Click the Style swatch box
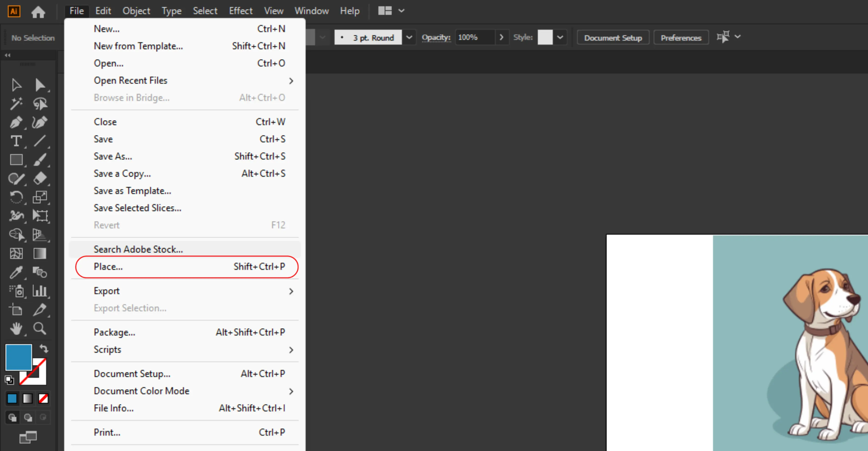 click(x=545, y=37)
